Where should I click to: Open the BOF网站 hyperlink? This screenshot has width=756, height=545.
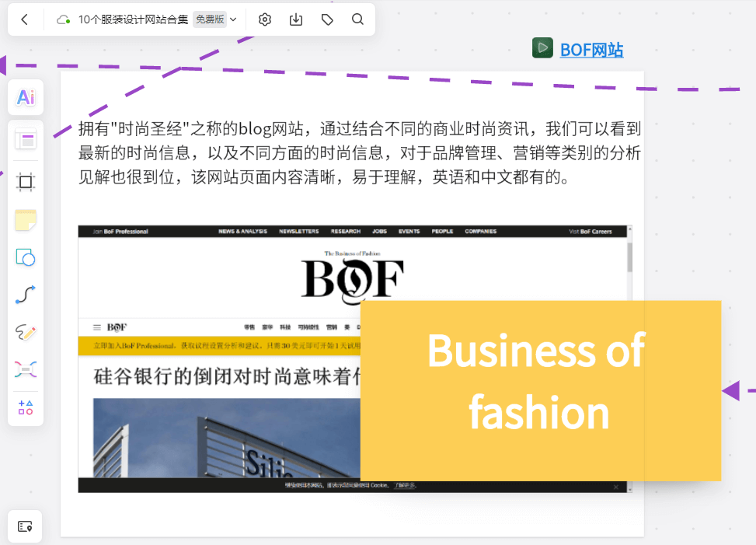pos(591,50)
